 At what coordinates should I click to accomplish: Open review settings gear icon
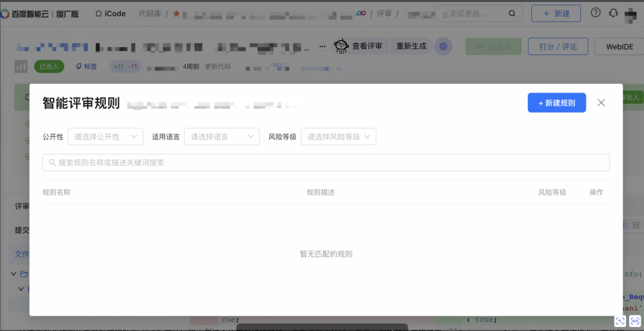(443, 46)
